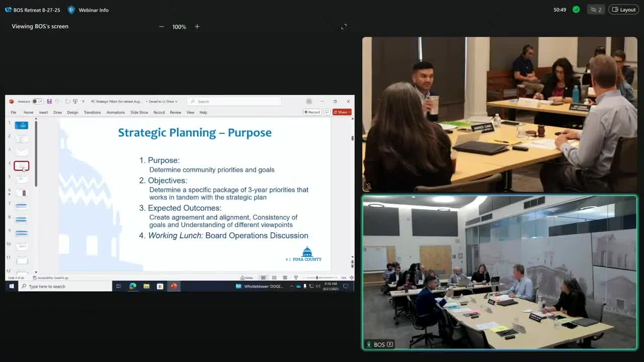The image size is (644, 362).
Task: Open Microsoft Store from the taskbar
Action: pyautogui.click(x=160, y=286)
